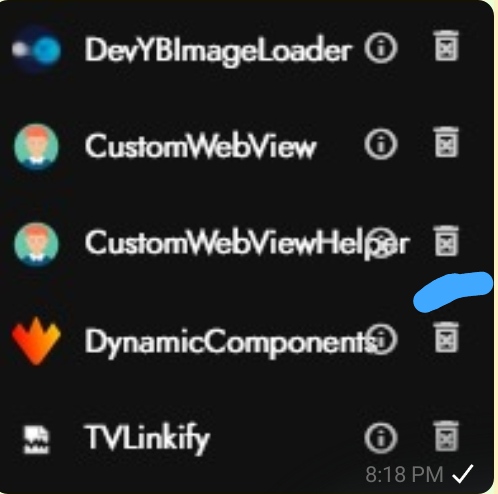This screenshot has height=494, width=498.
Task: Click the CustomWebView avatar image
Action: (x=37, y=146)
